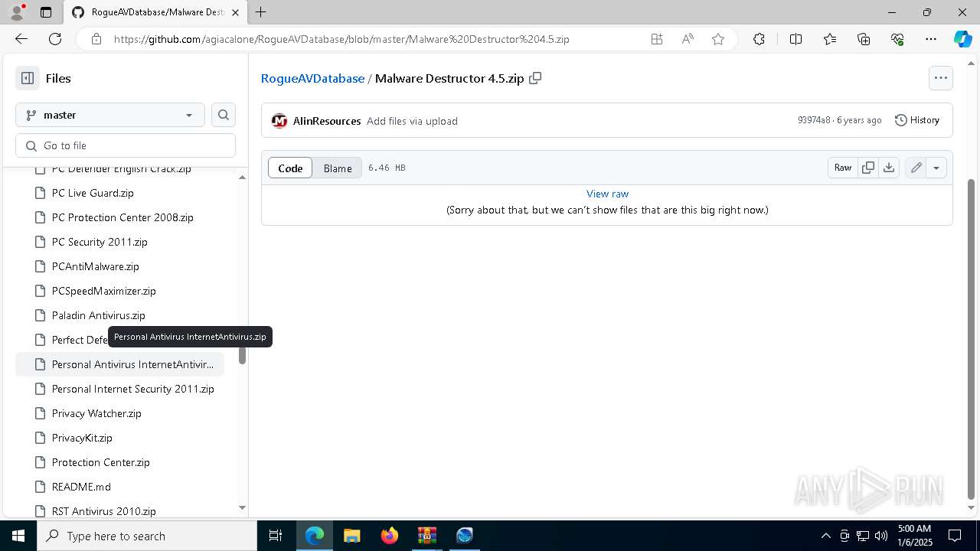Refresh the page
This screenshot has height=551, width=980.
[55, 39]
